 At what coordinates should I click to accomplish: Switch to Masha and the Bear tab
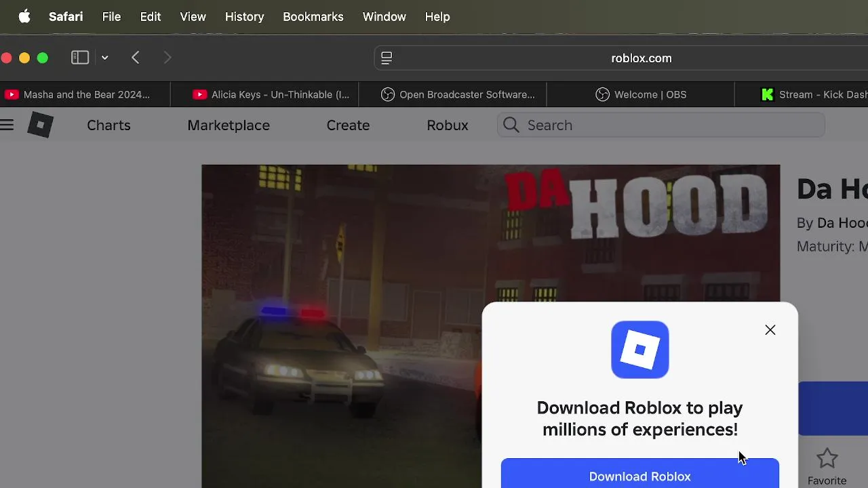(x=85, y=94)
